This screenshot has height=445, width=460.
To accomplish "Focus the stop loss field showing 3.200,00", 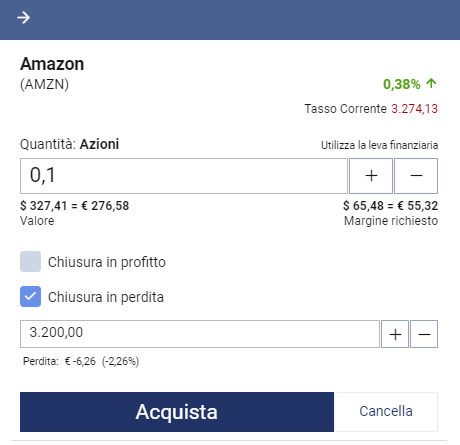I will point(200,334).
